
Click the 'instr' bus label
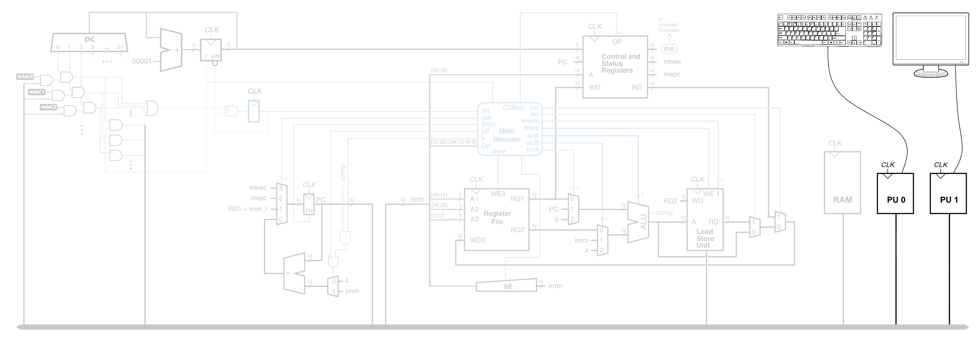click(x=417, y=199)
